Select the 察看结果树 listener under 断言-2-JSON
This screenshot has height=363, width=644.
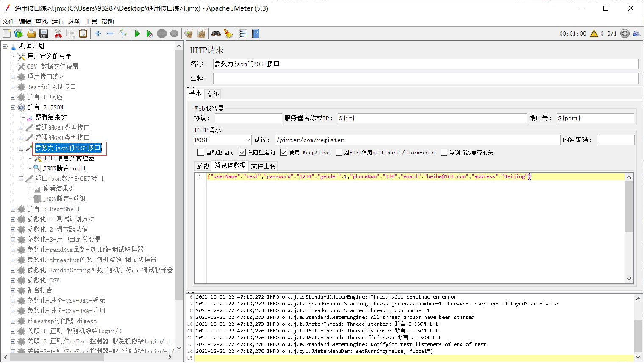(x=51, y=117)
